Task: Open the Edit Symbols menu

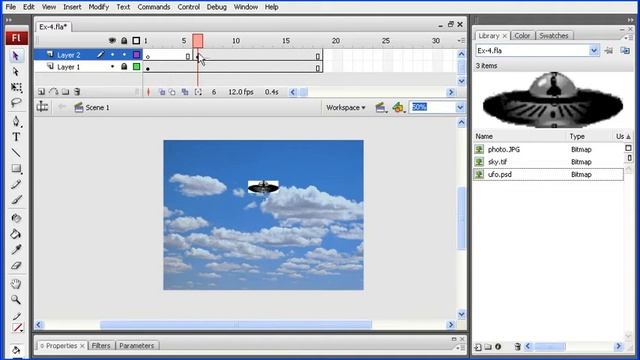Action: (398, 107)
